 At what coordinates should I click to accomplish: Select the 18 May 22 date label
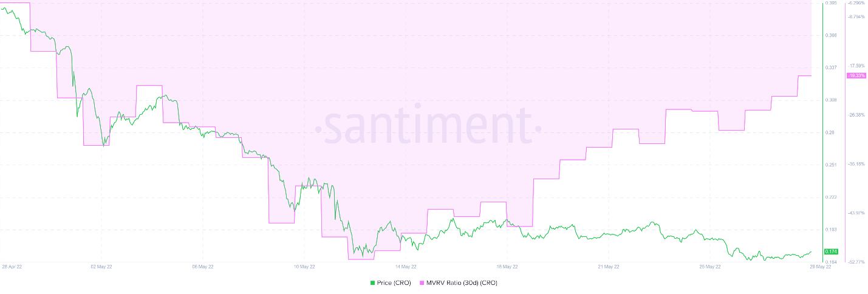click(x=507, y=266)
